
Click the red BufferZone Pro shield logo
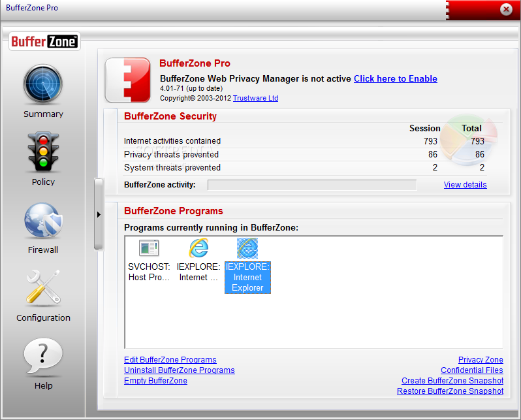128,80
